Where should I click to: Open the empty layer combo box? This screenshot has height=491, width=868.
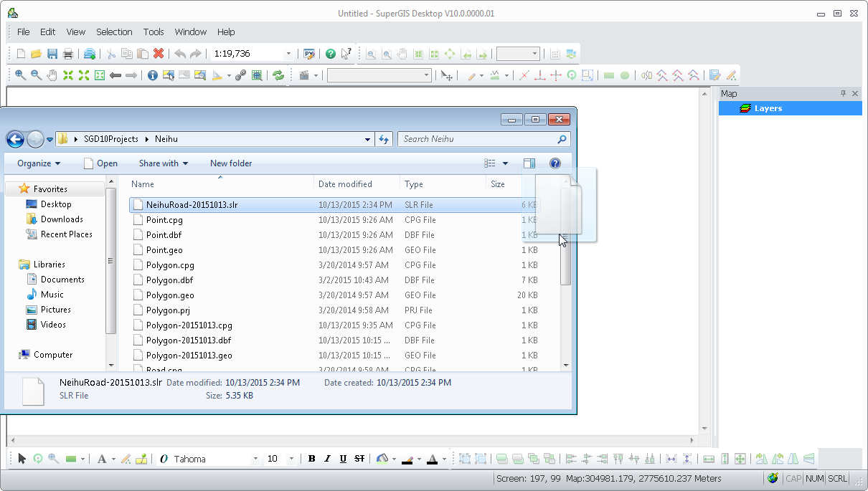[379, 75]
